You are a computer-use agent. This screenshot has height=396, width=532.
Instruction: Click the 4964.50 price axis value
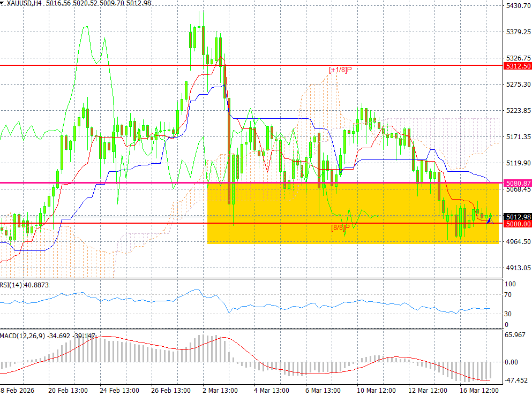(519, 241)
